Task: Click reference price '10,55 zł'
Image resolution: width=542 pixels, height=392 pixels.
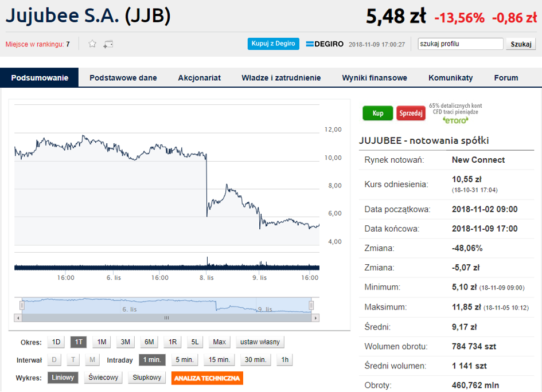Action: pyautogui.click(x=467, y=179)
